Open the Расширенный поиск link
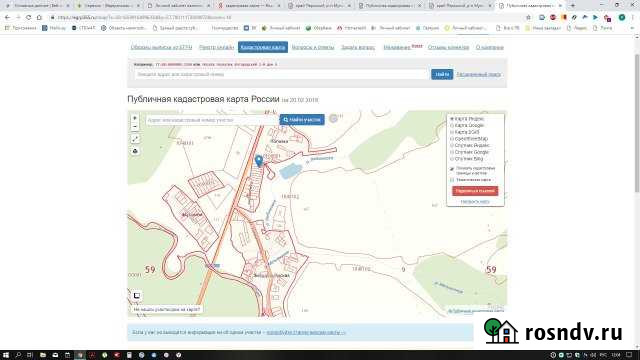The width and height of the screenshot is (640, 360). tap(478, 75)
